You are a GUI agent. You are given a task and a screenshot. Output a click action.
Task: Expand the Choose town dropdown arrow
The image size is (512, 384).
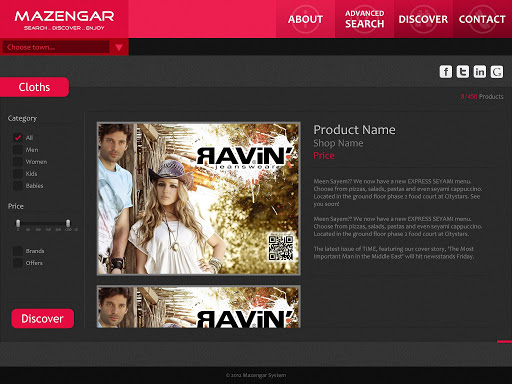119,47
